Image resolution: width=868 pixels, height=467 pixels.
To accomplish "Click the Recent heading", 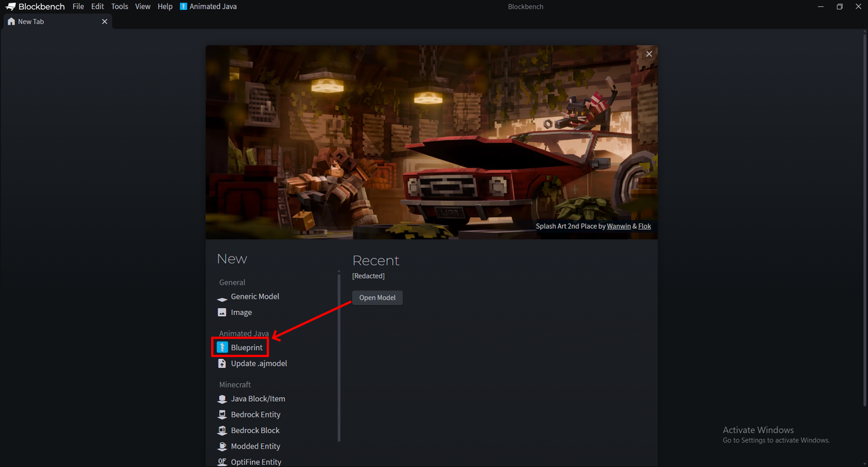I will (376, 261).
